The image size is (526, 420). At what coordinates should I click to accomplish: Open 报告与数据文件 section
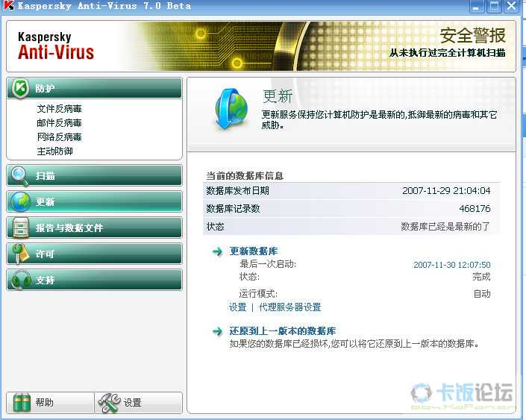click(x=94, y=228)
